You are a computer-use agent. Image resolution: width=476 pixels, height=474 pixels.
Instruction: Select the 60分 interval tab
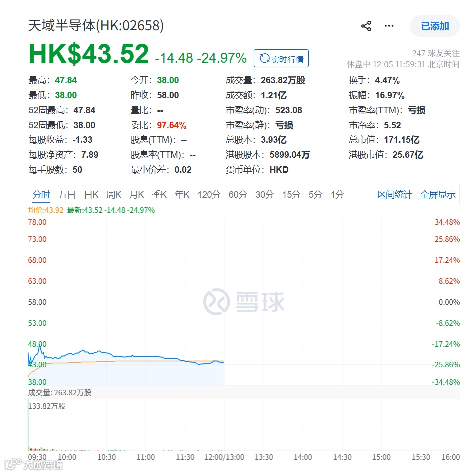pyautogui.click(x=238, y=194)
